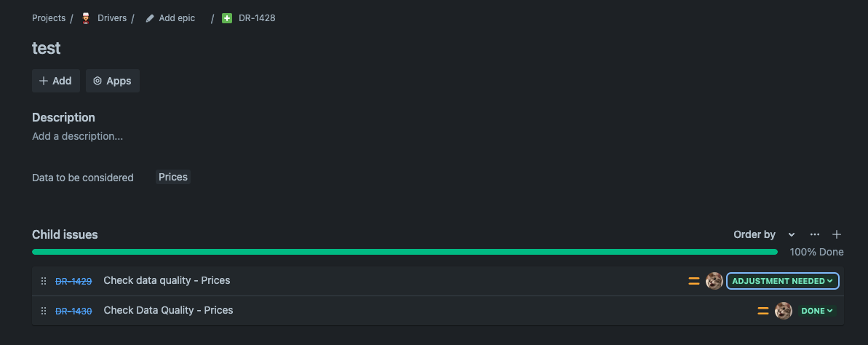Image resolution: width=868 pixels, height=345 pixels.
Task: Click the plus icon to create child issue
Action: 837,235
